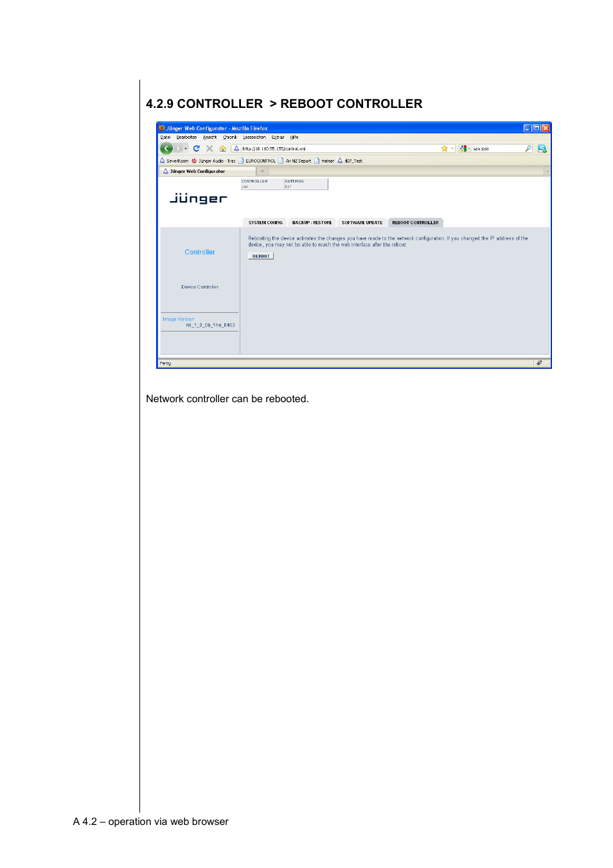This screenshot has height=868, width=613.
Task: Click the Firefox forward arrow button
Action: [x=178, y=148]
